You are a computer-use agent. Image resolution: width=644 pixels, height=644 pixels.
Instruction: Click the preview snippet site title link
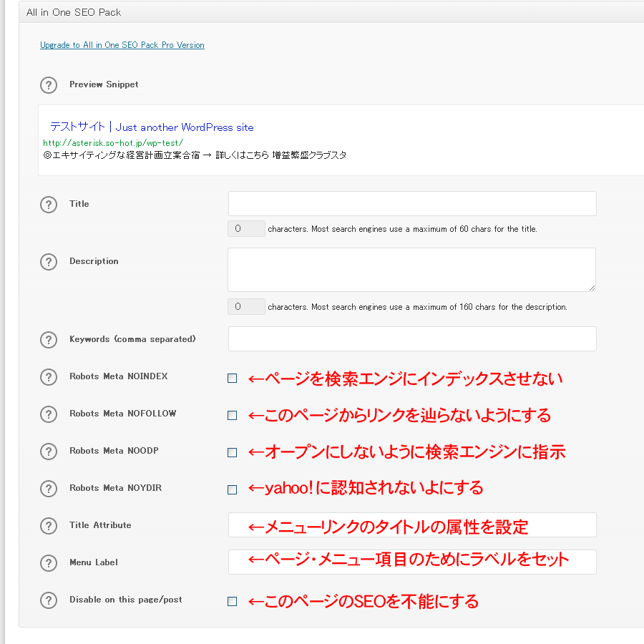pyautogui.click(x=152, y=127)
